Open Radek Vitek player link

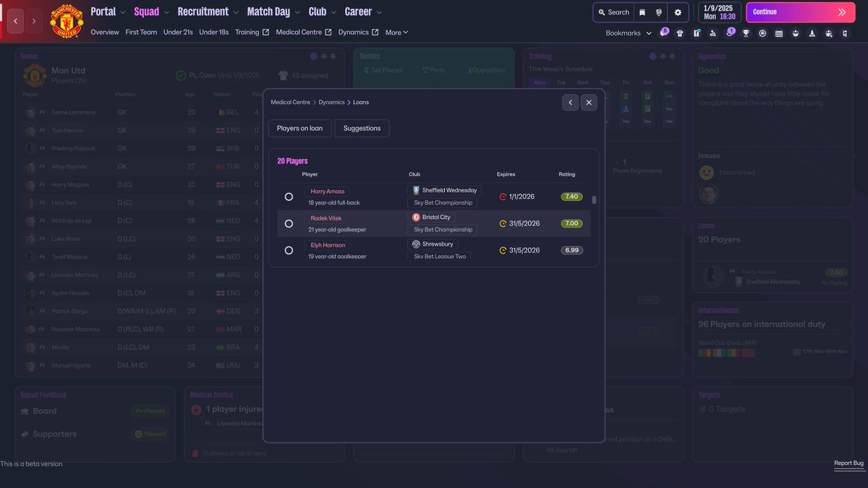tap(325, 218)
